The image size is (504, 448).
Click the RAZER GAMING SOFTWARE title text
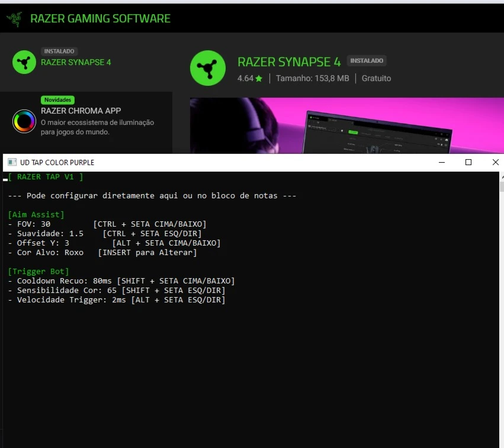pyautogui.click(x=100, y=18)
